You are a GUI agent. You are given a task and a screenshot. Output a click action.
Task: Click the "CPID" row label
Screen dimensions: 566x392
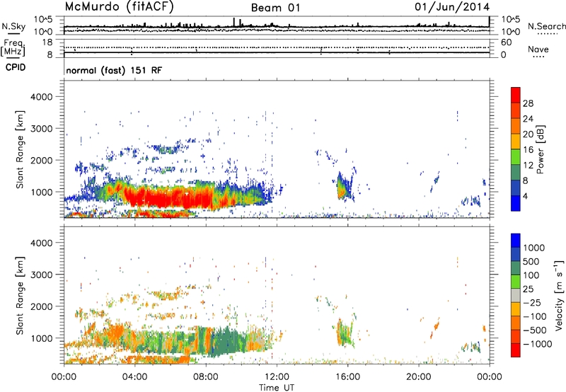(16, 67)
